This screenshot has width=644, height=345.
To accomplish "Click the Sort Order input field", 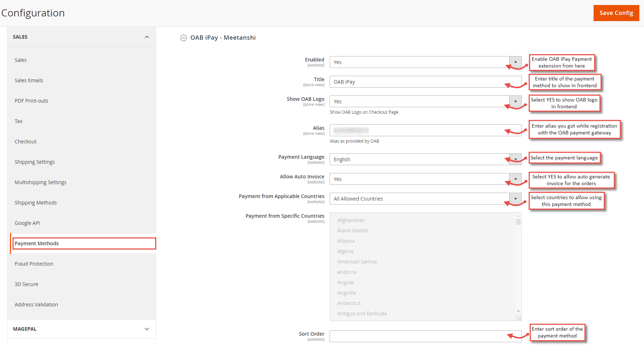I will [426, 336].
